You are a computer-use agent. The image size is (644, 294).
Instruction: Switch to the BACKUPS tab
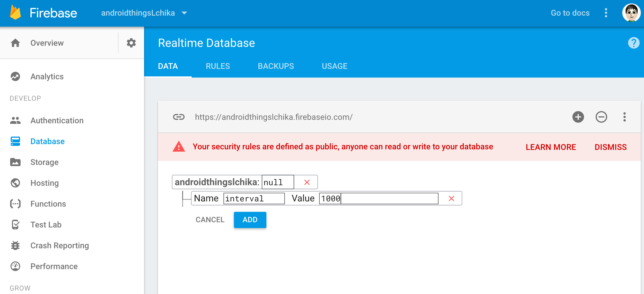[x=276, y=66]
